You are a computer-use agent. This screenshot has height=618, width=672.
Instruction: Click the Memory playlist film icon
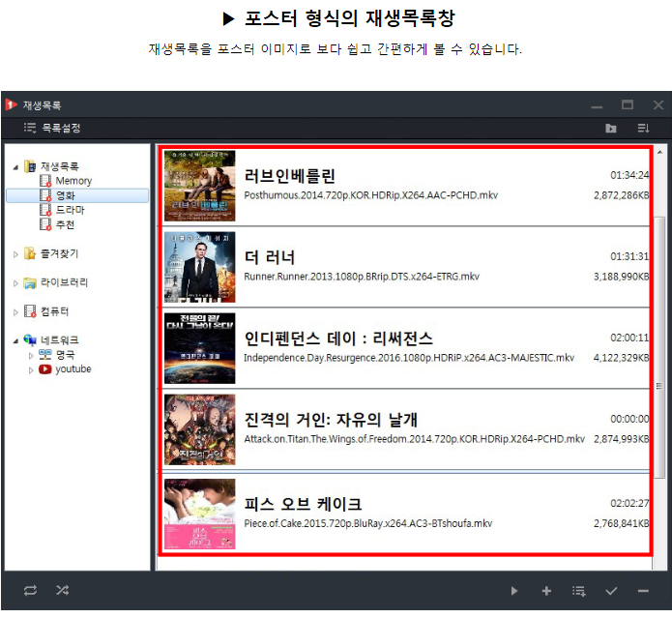45,181
